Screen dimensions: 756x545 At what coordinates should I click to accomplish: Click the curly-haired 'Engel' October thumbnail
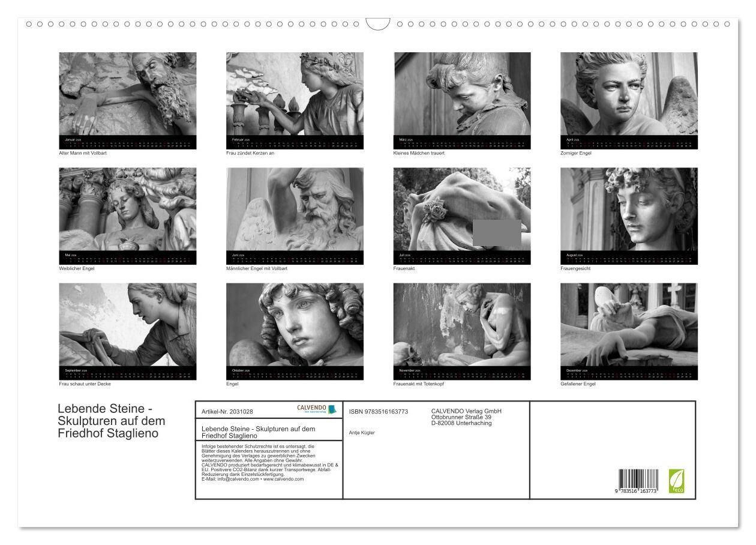click(x=295, y=325)
